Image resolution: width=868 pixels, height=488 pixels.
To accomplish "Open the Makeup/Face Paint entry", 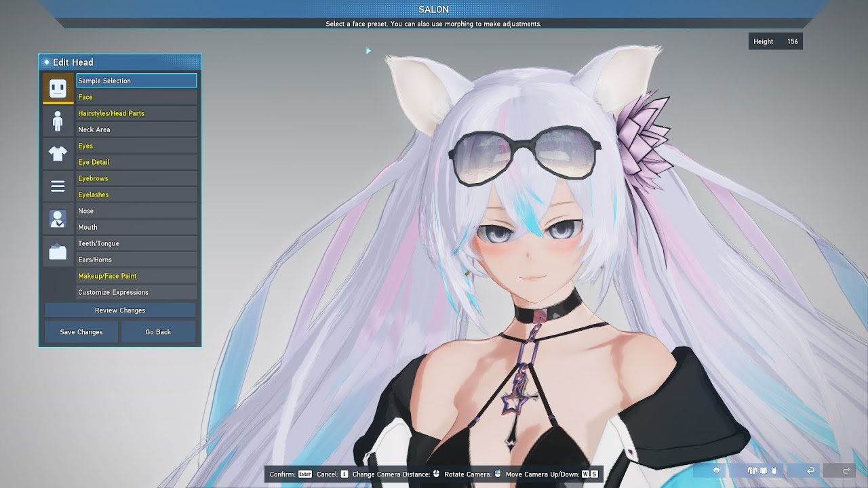I will pyautogui.click(x=136, y=276).
